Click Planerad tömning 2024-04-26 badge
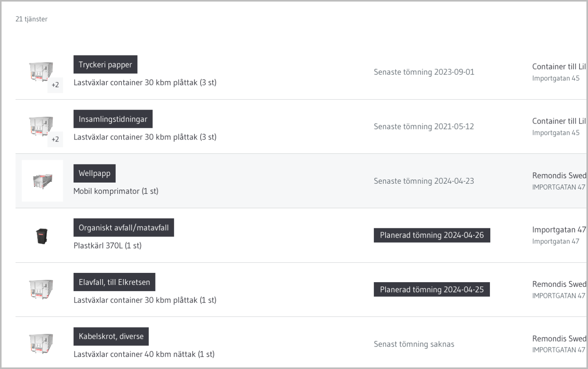Viewport: 588px width, 369px height. pos(432,235)
